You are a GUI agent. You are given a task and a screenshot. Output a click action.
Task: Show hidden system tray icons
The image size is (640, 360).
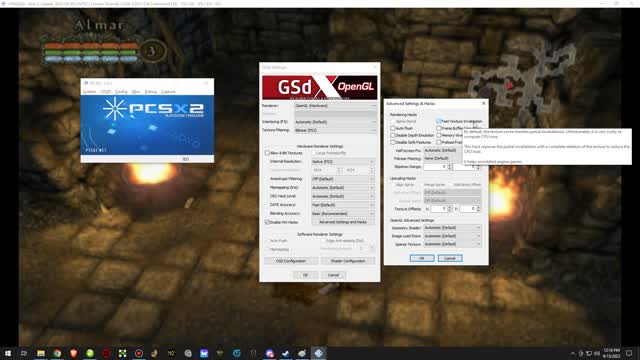[x=572, y=353]
